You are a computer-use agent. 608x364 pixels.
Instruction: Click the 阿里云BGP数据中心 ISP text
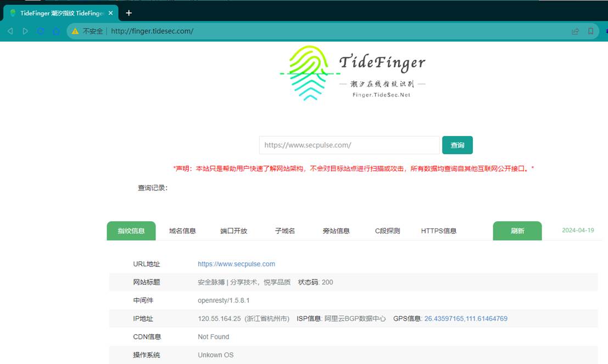click(355, 318)
